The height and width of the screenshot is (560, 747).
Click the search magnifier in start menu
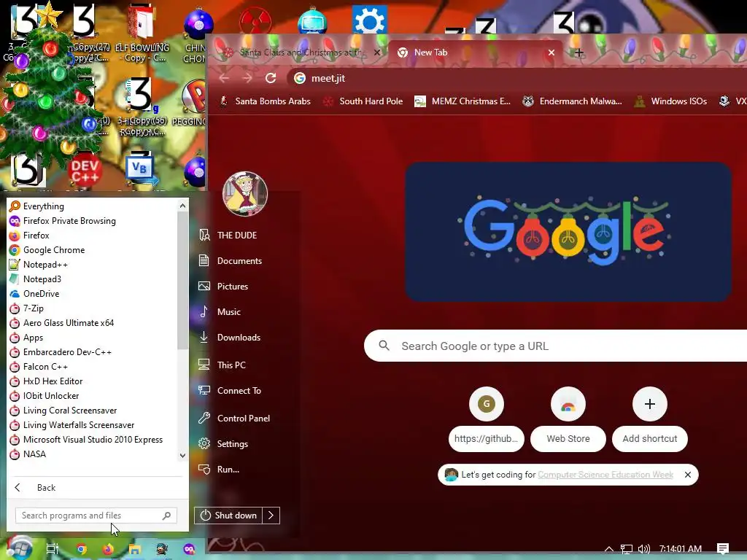coord(167,516)
